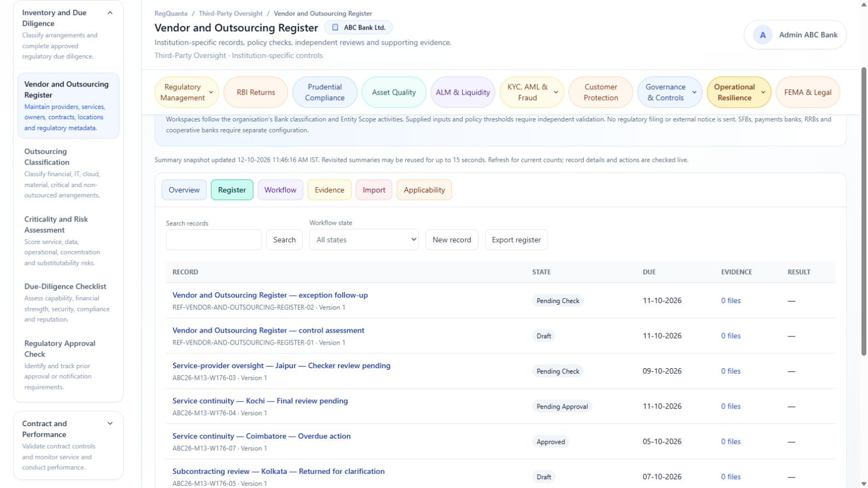The width and height of the screenshot is (868, 488).
Task: Click the Search button
Action: pyautogui.click(x=284, y=240)
